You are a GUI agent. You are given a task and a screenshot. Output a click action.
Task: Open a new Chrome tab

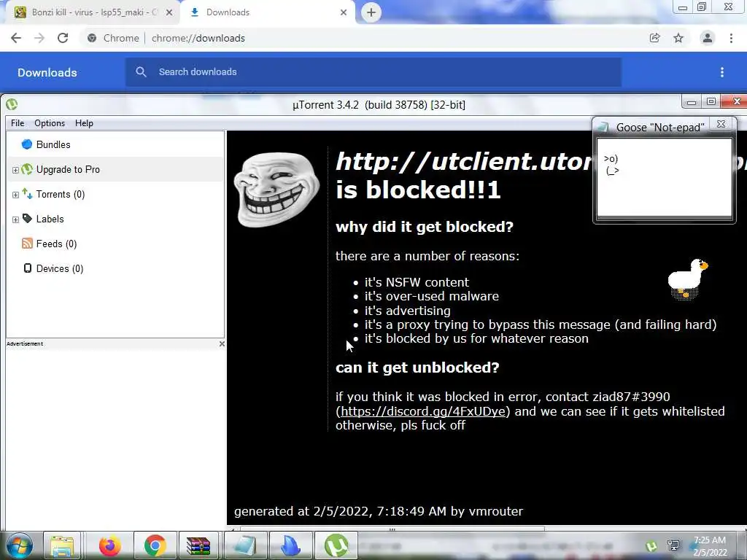(371, 12)
